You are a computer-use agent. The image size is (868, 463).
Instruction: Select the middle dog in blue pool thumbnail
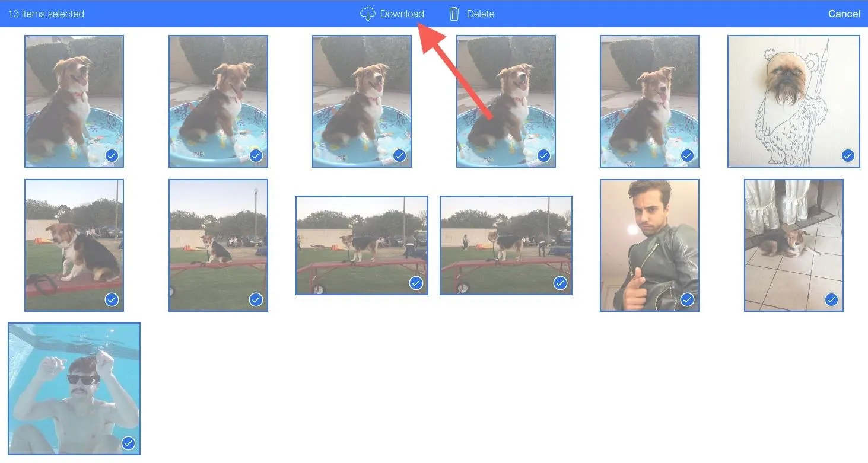coord(362,101)
